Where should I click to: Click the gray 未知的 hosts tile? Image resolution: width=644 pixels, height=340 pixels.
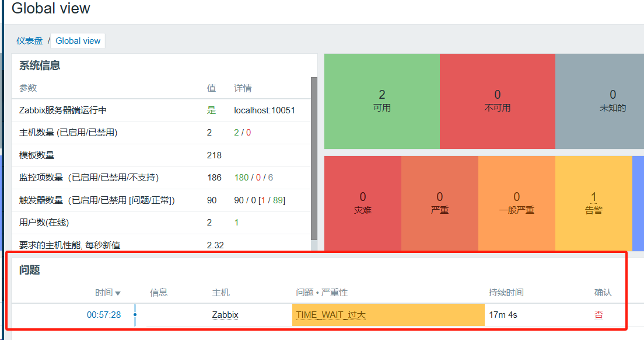coord(612,101)
